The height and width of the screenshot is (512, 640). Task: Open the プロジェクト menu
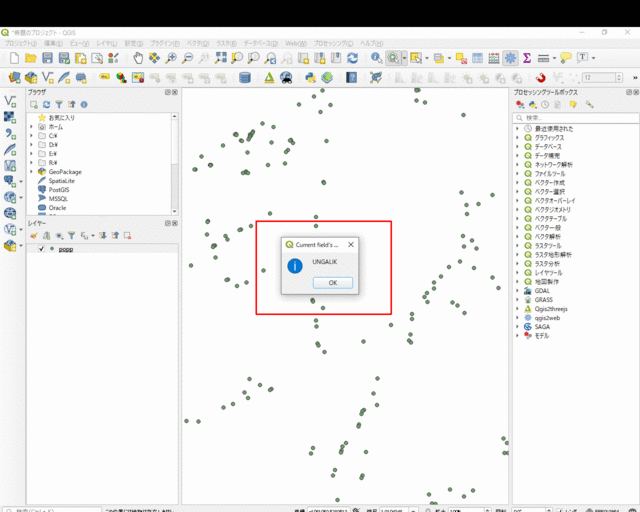tap(21, 43)
